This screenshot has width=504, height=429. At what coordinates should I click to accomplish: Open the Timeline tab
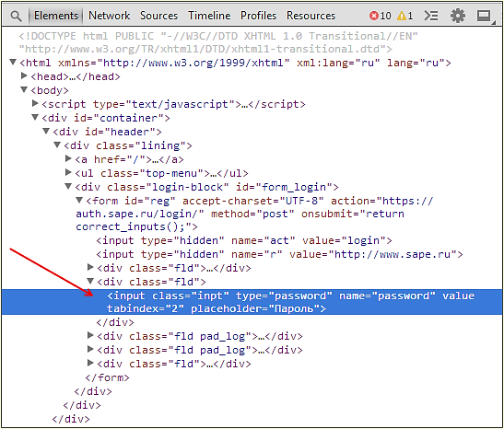point(209,16)
